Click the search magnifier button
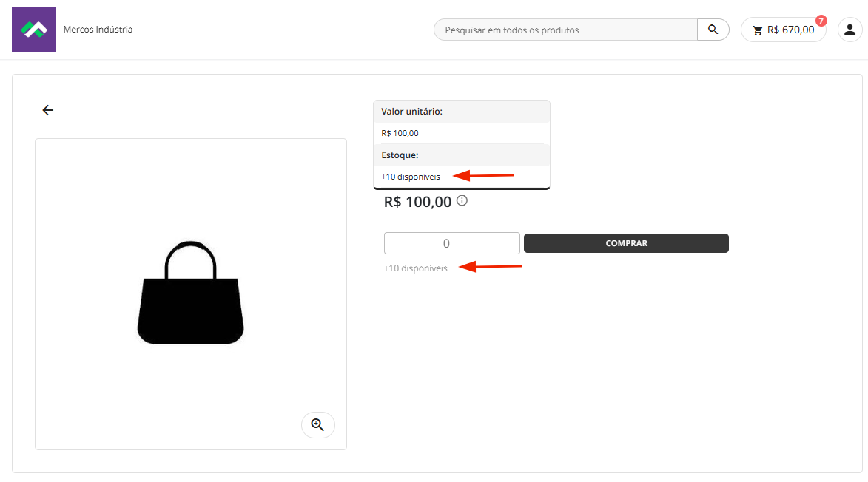This screenshot has height=482, width=868. point(713,30)
